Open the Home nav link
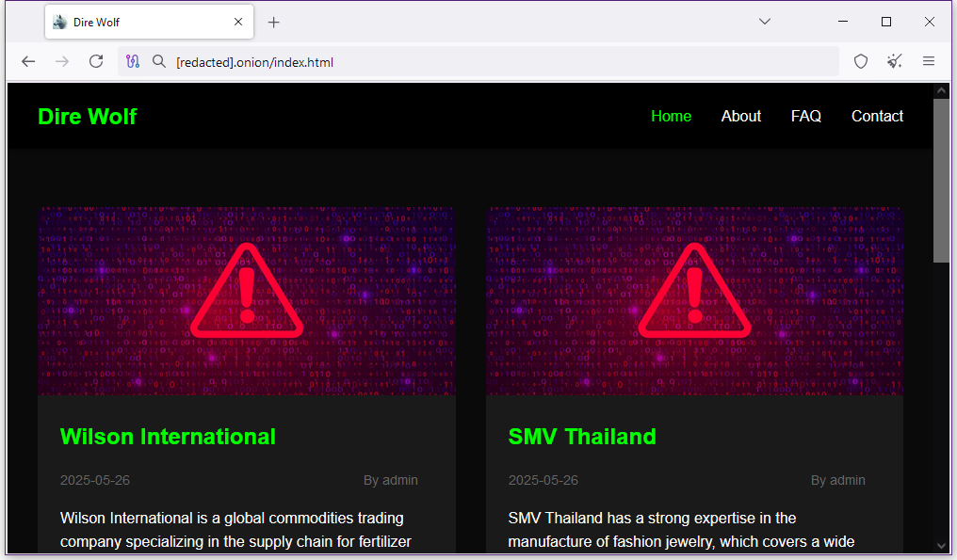This screenshot has height=560, width=957. (671, 116)
